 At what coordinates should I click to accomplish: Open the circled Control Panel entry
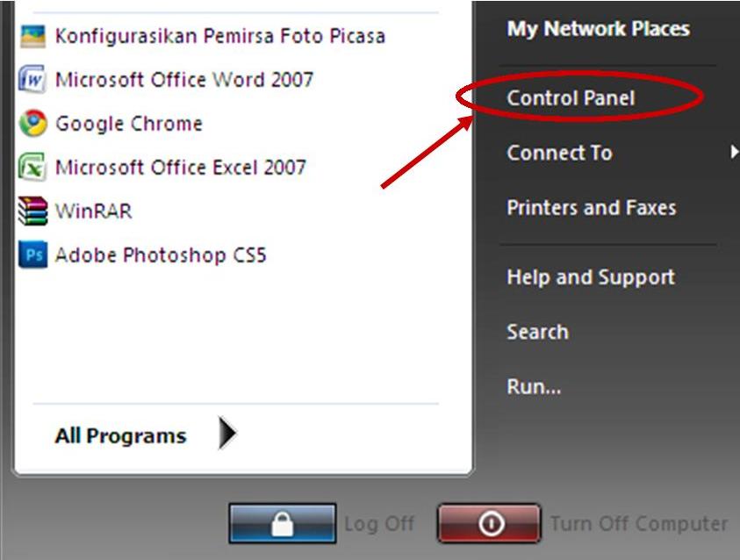[571, 98]
